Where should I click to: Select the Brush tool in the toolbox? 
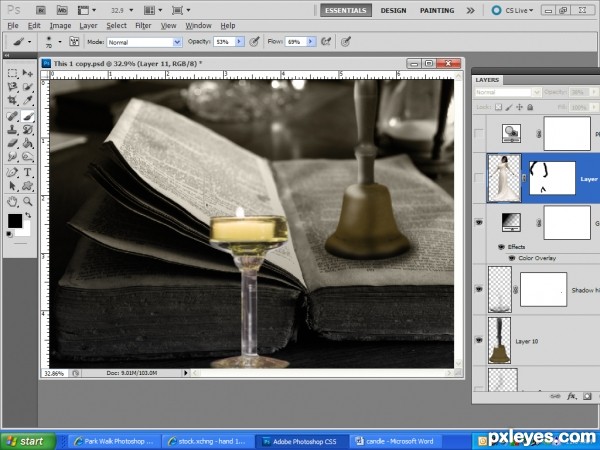(27, 116)
